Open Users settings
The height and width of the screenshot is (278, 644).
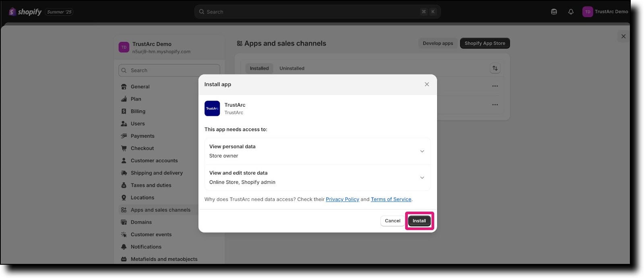click(x=138, y=124)
